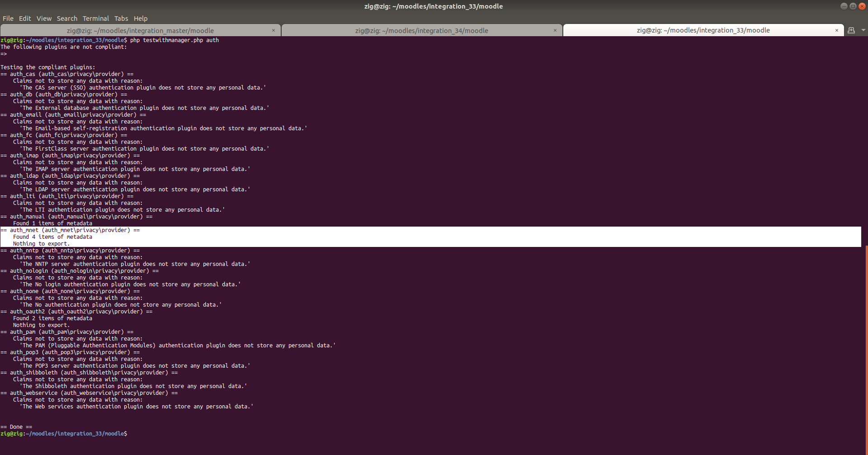
Task: Click 'The following plugins are not compliant:' line
Action: tap(64, 47)
